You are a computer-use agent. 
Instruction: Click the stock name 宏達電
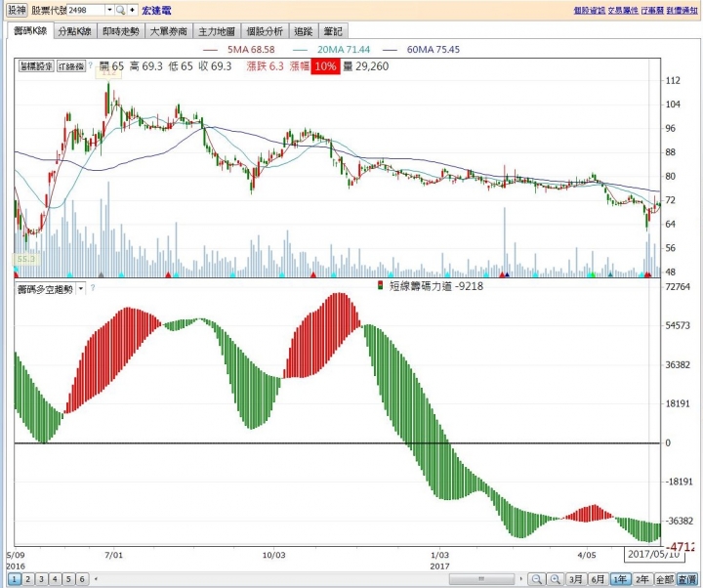[x=156, y=10]
